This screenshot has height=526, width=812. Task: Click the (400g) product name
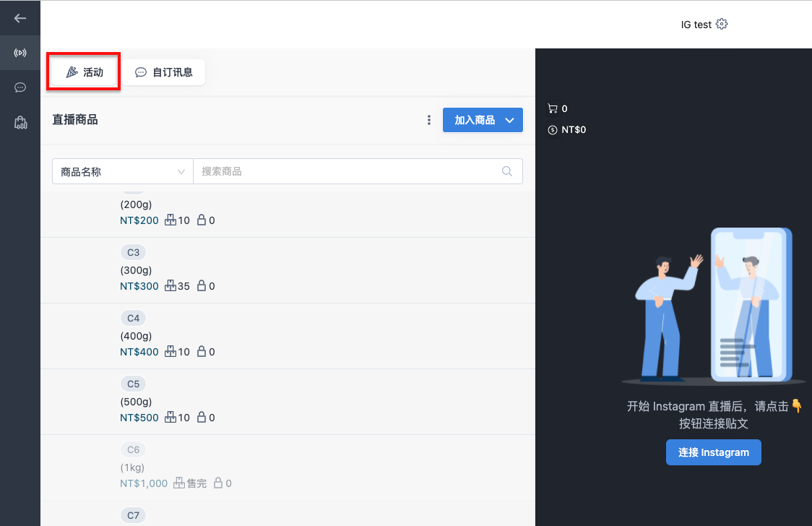pos(137,336)
